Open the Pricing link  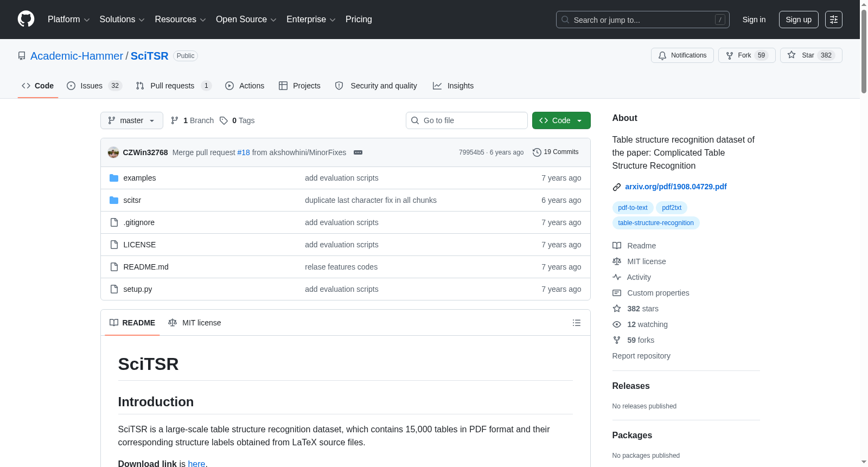tap(359, 20)
